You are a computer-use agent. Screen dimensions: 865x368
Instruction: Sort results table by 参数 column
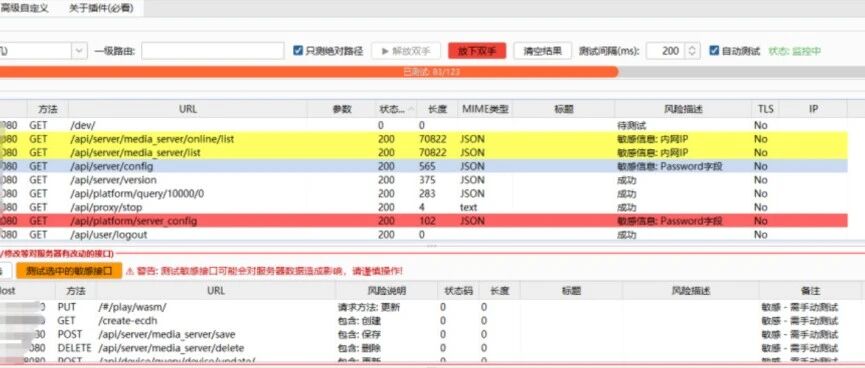[342, 109]
